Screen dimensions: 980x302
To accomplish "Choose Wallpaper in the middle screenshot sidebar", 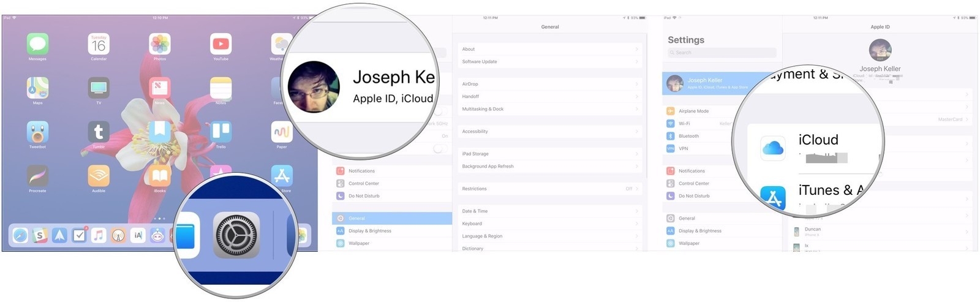I will (x=392, y=243).
